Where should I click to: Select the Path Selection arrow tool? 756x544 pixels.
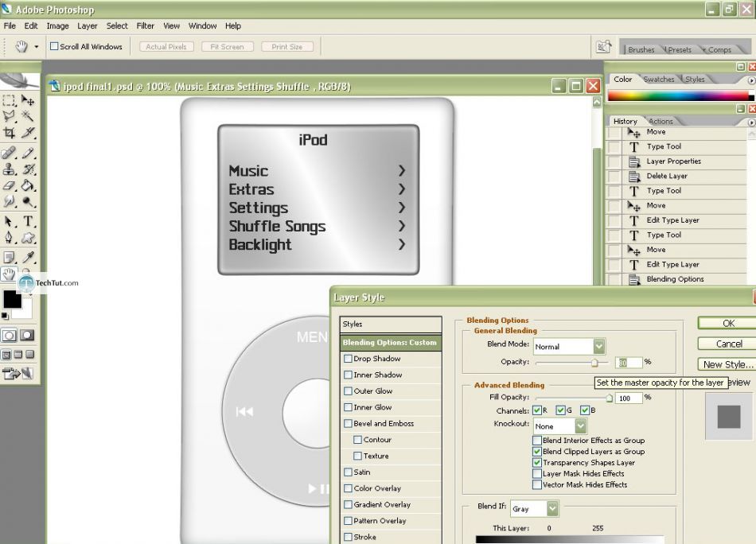tap(10, 222)
